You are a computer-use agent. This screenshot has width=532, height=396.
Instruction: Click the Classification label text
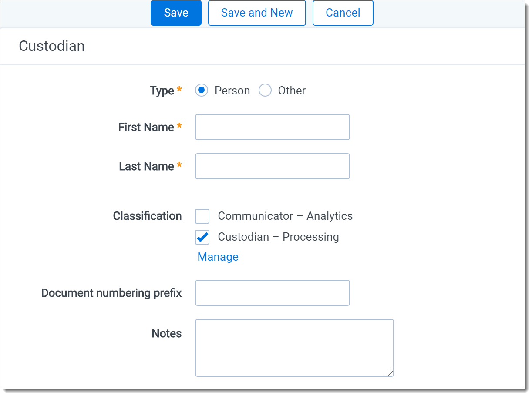(147, 216)
